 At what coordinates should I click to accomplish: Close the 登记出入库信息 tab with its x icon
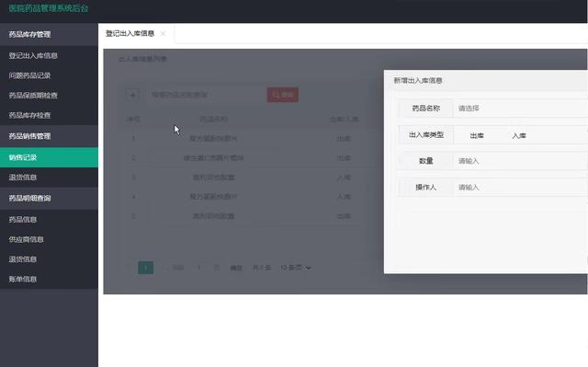(163, 33)
